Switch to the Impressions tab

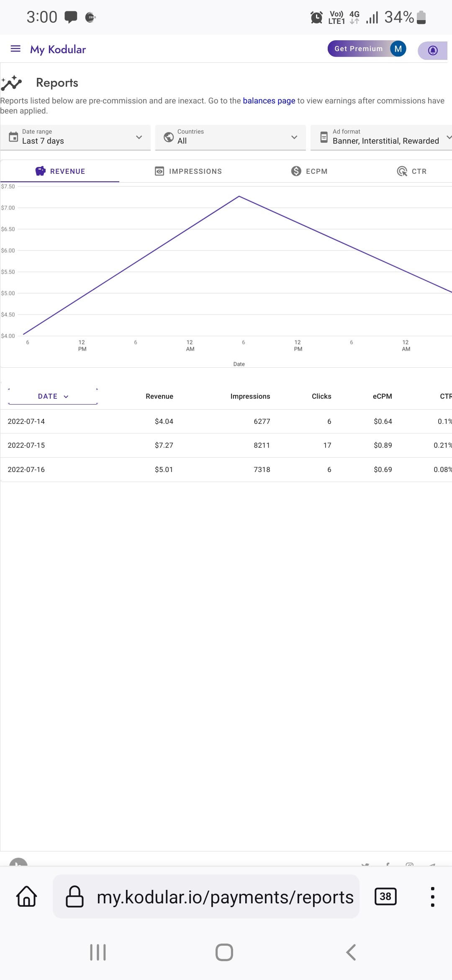coord(188,171)
